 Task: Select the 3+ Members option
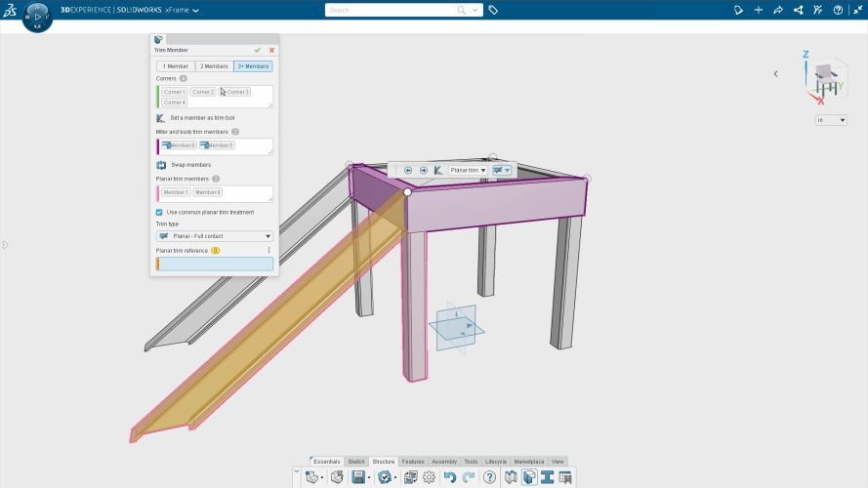click(253, 66)
